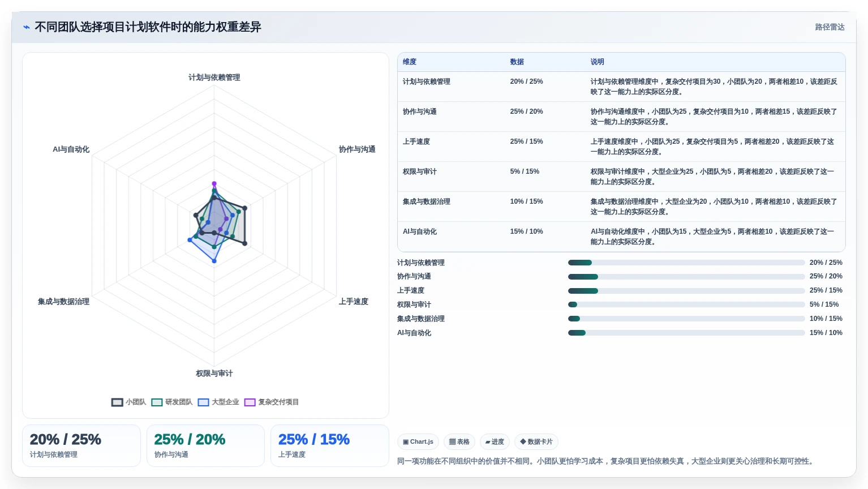Open the 25% / 15% 上手速度 stat card
The width and height of the screenshot is (868, 489).
click(330, 446)
